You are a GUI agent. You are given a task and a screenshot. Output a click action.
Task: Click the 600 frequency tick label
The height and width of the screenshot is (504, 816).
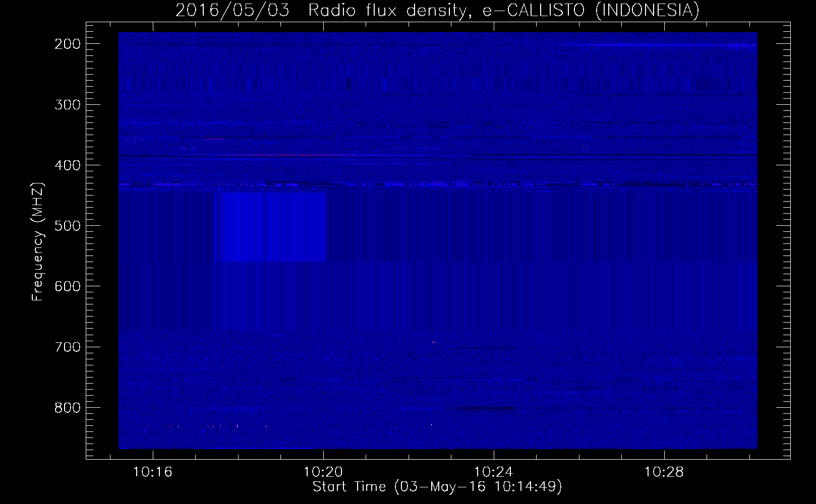pos(68,286)
